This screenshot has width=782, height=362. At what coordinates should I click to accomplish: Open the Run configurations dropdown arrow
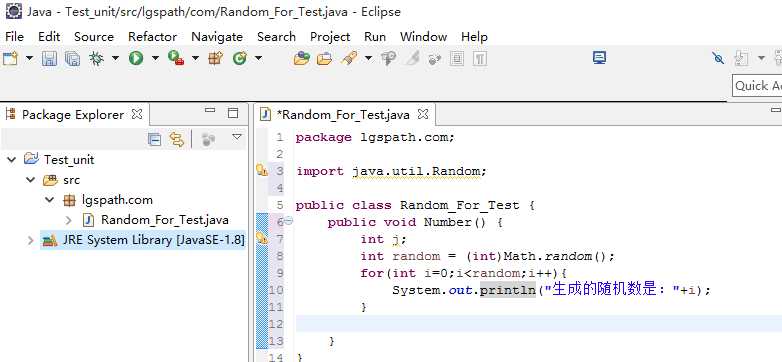tap(155, 58)
